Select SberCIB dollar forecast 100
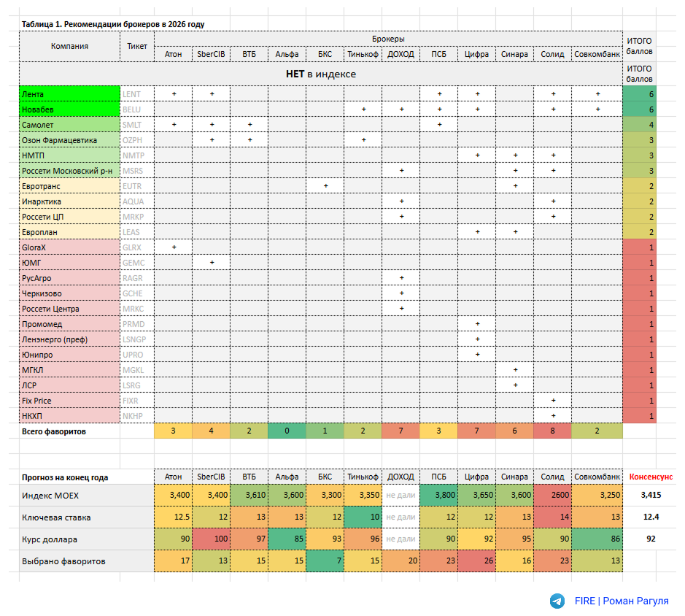This screenshot has height=616, width=685. [x=211, y=539]
